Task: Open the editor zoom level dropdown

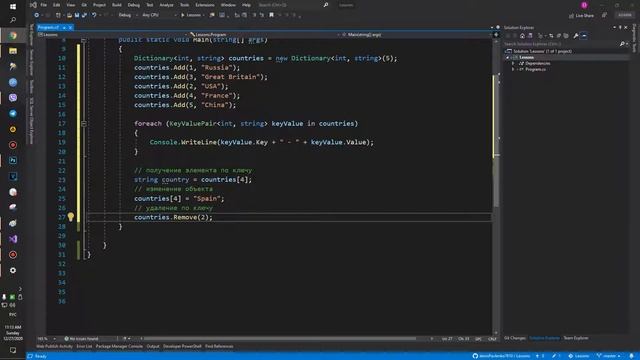Action: click(x=46, y=339)
